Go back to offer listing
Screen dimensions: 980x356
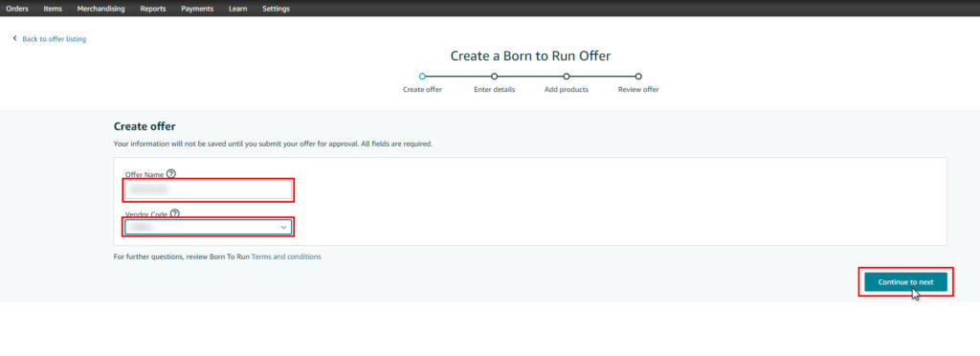(x=54, y=38)
